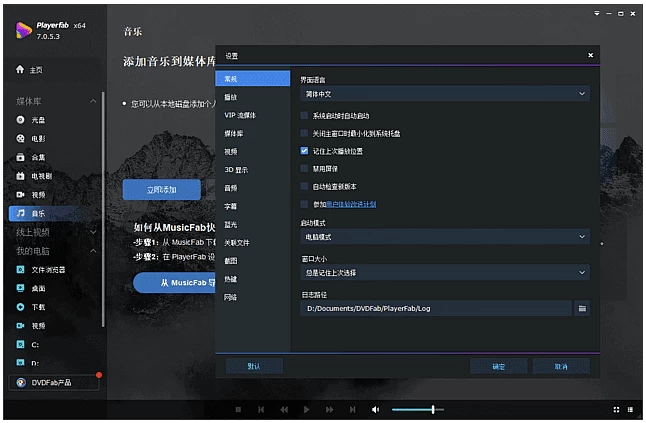Skip to next track in playback bar
This screenshot has width=646, height=423.
tap(352, 410)
